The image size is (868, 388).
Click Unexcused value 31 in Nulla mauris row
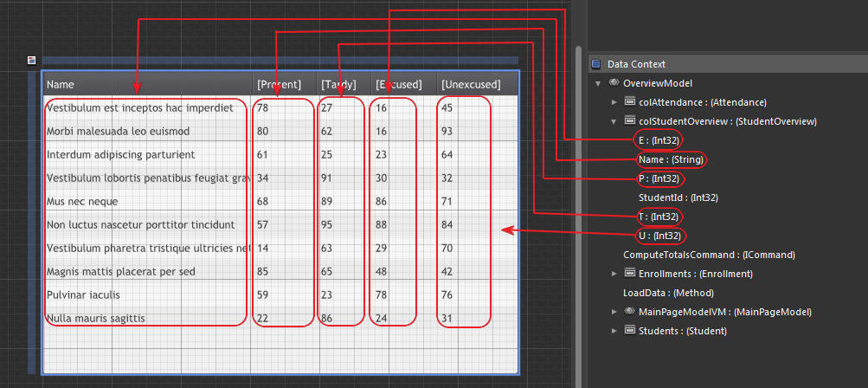[x=447, y=318]
